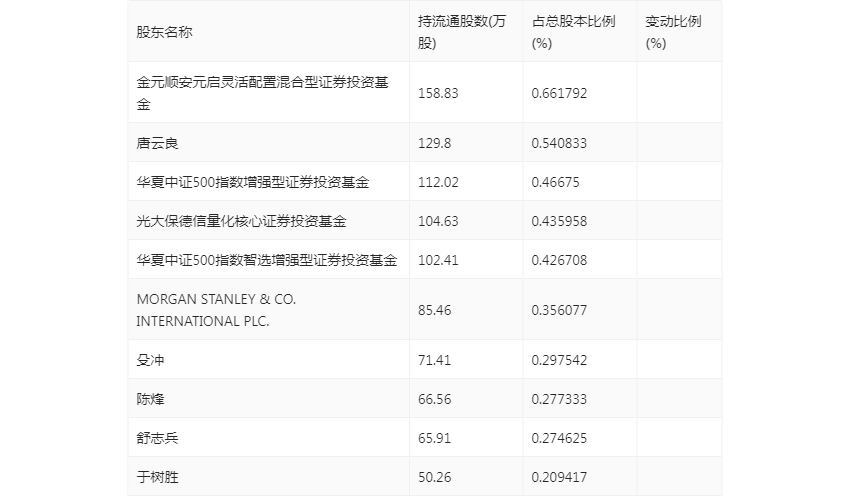The image size is (850, 496).
Task: Select share count value 104.63
Action: click(438, 221)
